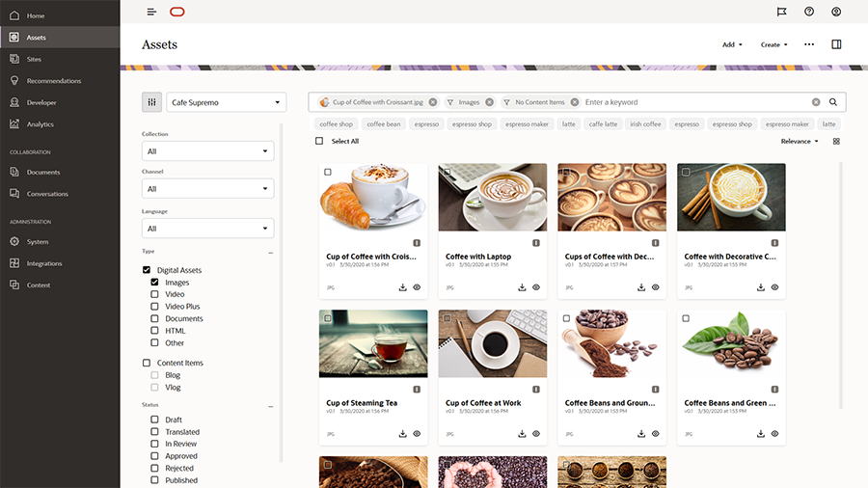Check the Documents type checkbox

tap(155, 318)
